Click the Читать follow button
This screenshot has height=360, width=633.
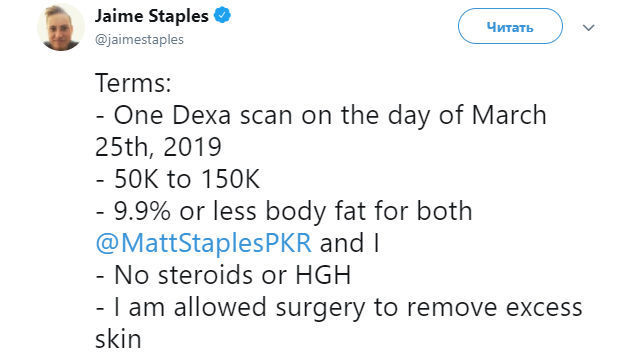tap(510, 27)
